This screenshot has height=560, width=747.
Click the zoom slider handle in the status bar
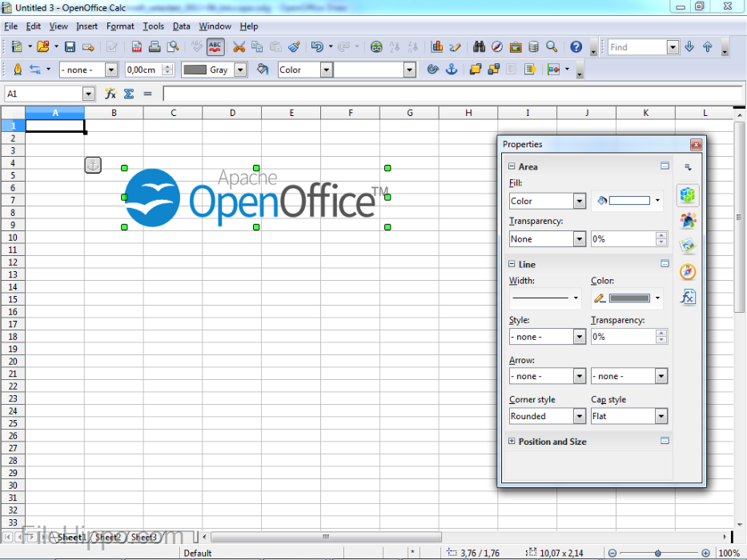coord(657,553)
